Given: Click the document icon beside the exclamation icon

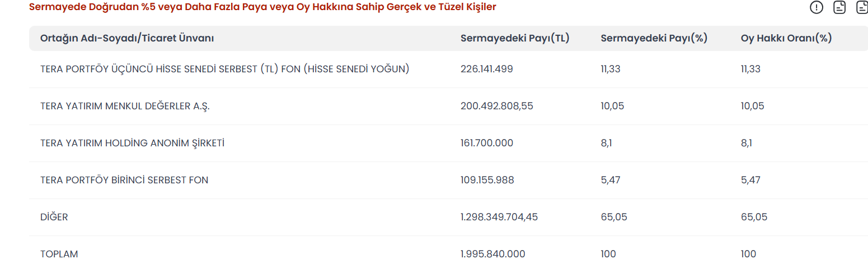Looking at the screenshot, I should [x=839, y=7].
